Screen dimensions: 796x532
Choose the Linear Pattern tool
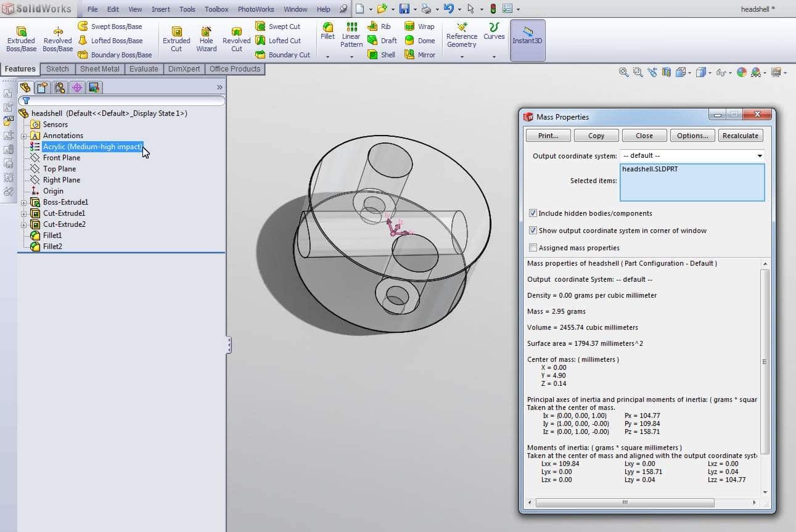coord(351,35)
